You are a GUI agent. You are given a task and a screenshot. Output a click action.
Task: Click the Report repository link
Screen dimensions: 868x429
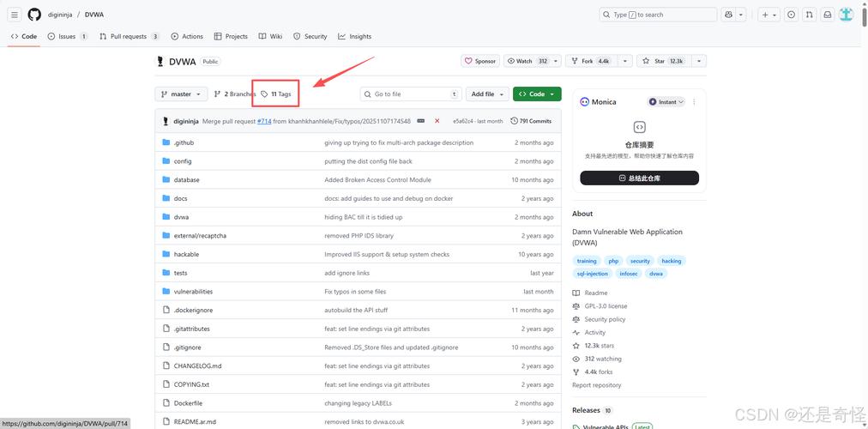click(597, 385)
